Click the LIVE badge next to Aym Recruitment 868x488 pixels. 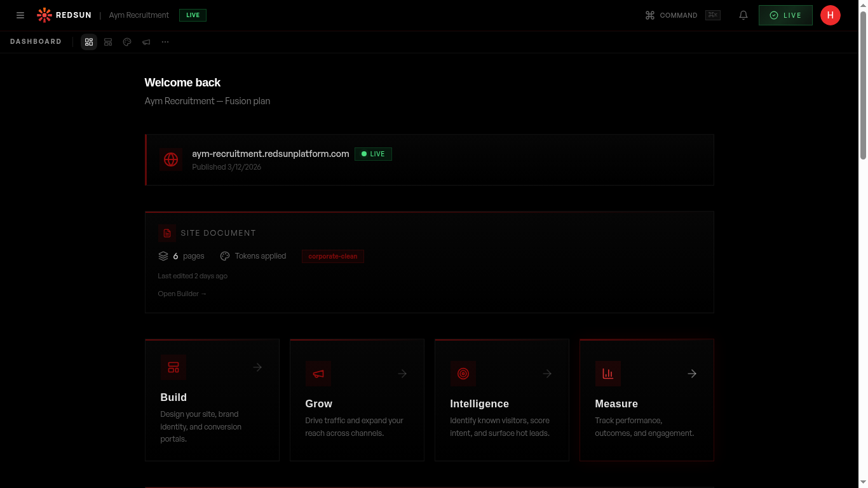[193, 15]
